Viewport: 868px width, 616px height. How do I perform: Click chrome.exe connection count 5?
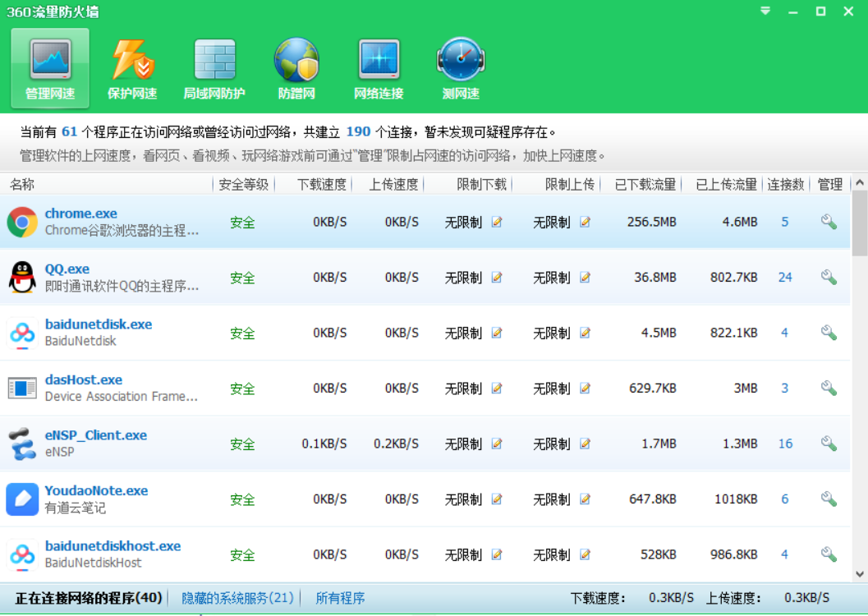click(784, 222)
